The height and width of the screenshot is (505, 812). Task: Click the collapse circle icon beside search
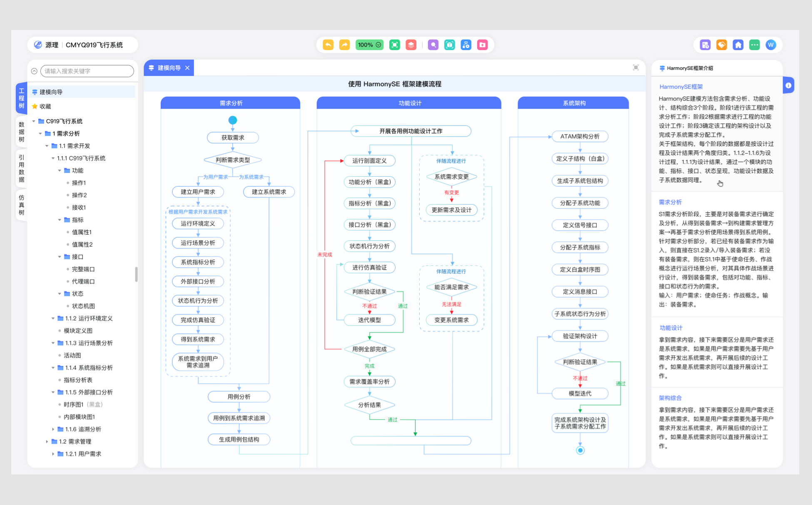click(x=34, y=71)
